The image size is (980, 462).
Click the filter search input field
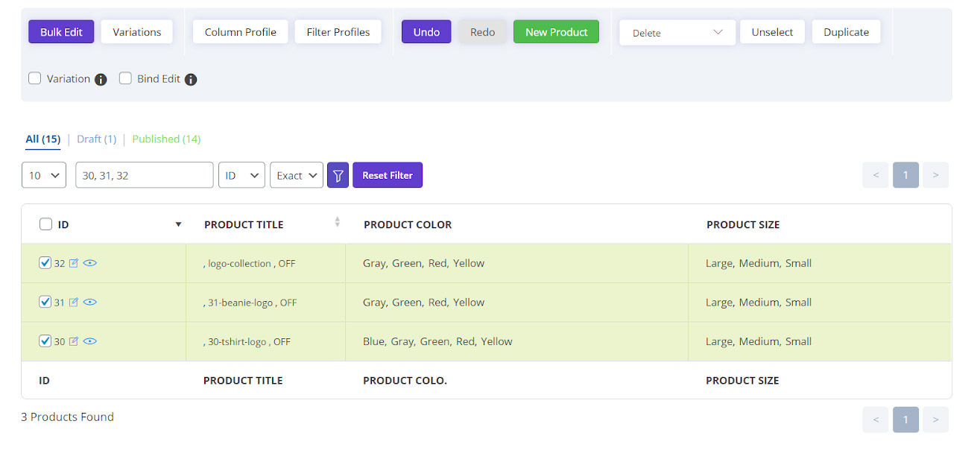pyautogui.click(x=145, y=175)
